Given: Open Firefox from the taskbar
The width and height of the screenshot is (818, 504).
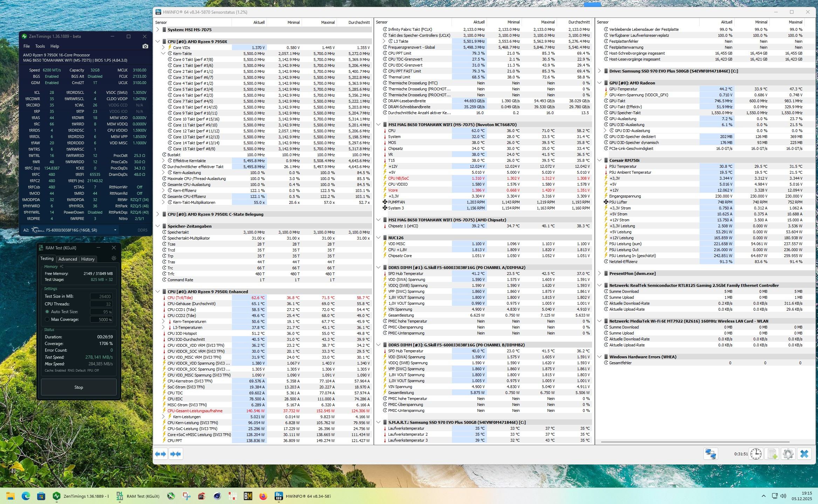Looking at the screenshot, I should tap(263, 496).
